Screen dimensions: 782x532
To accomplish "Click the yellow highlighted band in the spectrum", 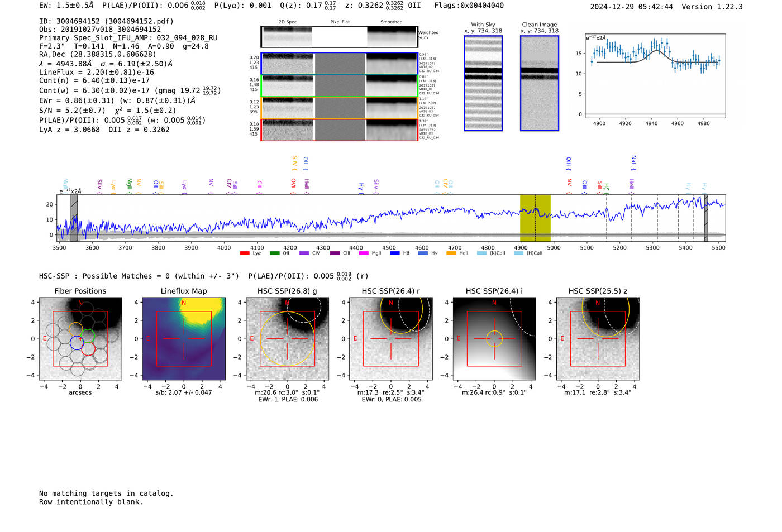I will click(535, 218).
